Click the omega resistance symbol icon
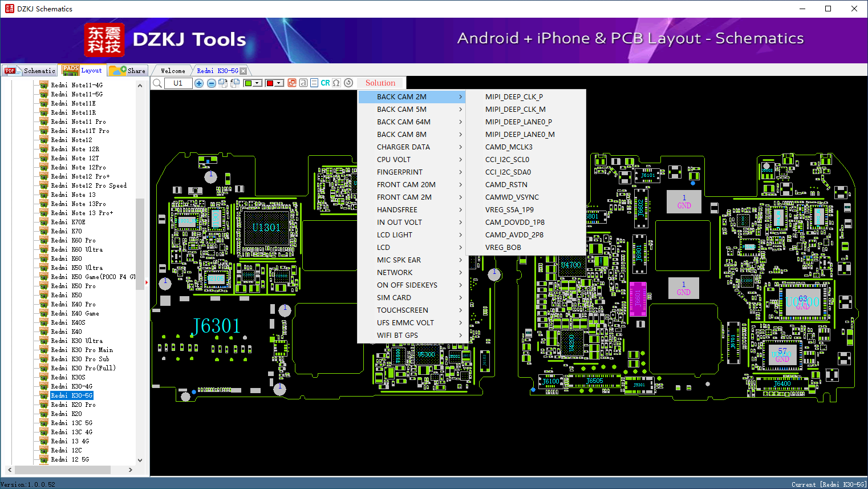The width and height of the screenshot is (868, 489). click(x=336, y=83)
